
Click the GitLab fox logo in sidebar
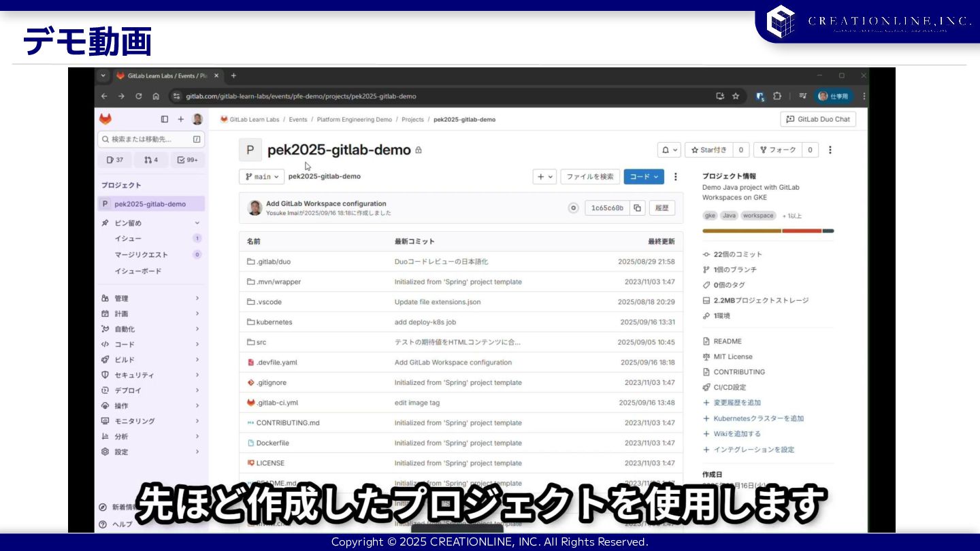point(105,119)
